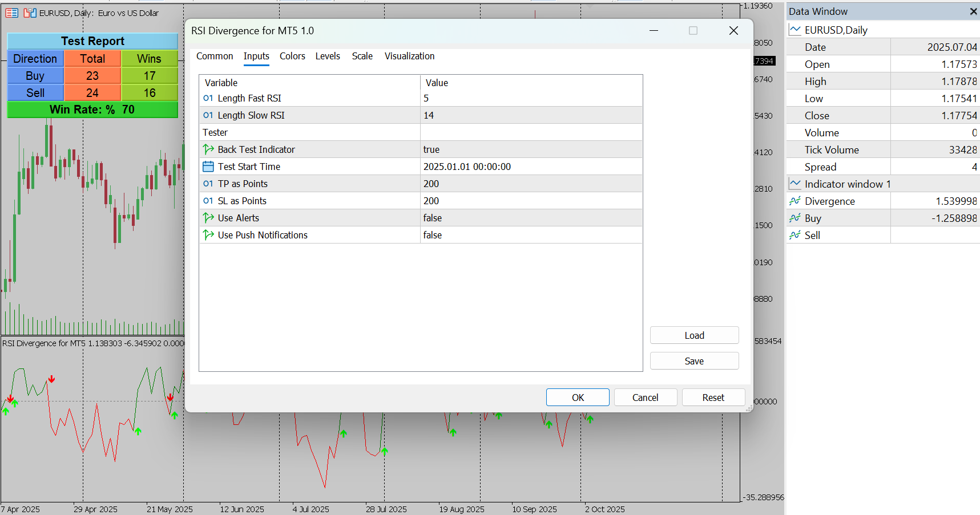
Task: Click the Divergence value 1.539998
Action: tap(956, 201)
